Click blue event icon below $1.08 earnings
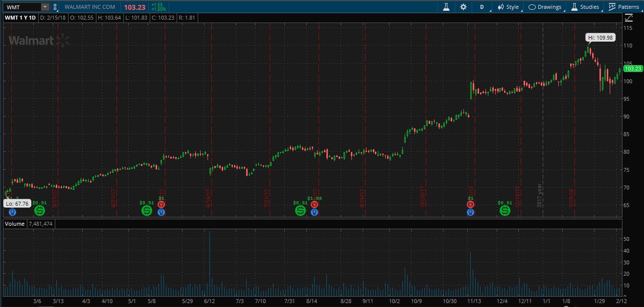The width and height of the screenshot is (644, 307). [x=314, y=213]
